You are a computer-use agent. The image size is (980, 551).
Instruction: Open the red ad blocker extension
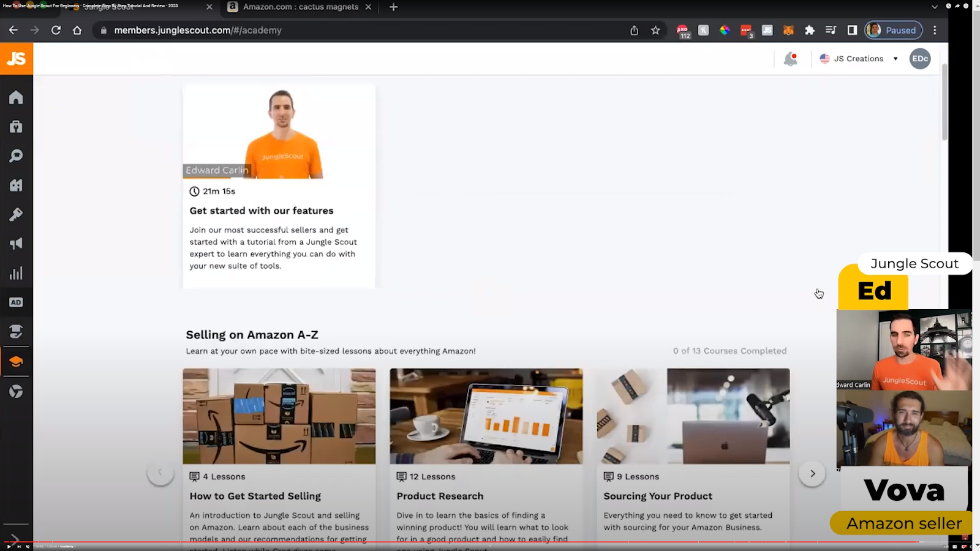(x=683, y=31)
